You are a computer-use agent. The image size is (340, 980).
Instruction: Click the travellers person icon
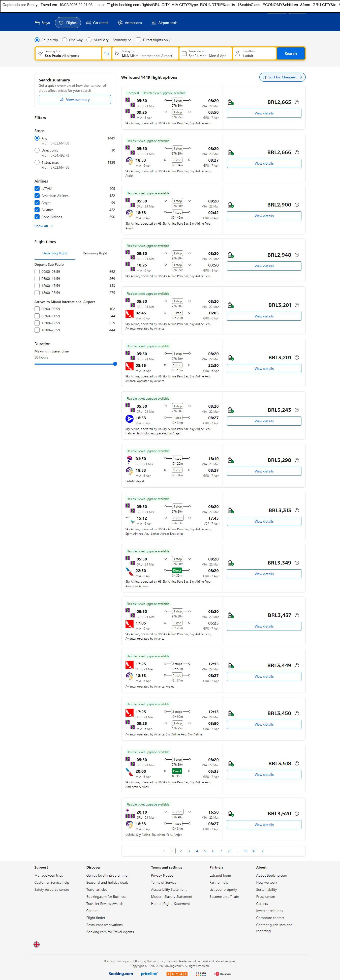click(x=238, y=54)
